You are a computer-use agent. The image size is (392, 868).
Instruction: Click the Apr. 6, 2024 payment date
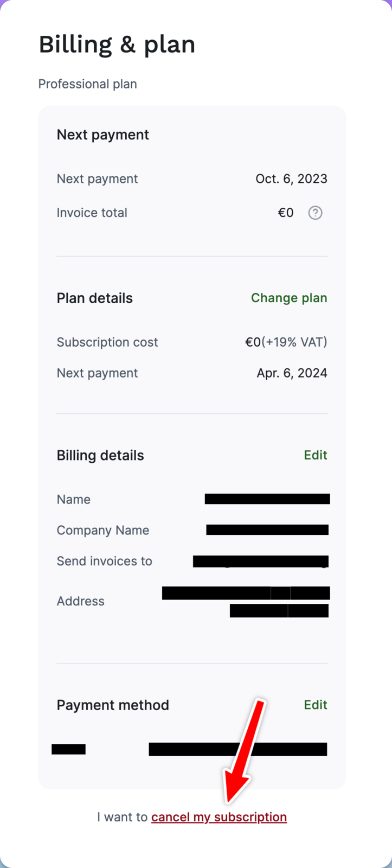[x=292, y=373]
